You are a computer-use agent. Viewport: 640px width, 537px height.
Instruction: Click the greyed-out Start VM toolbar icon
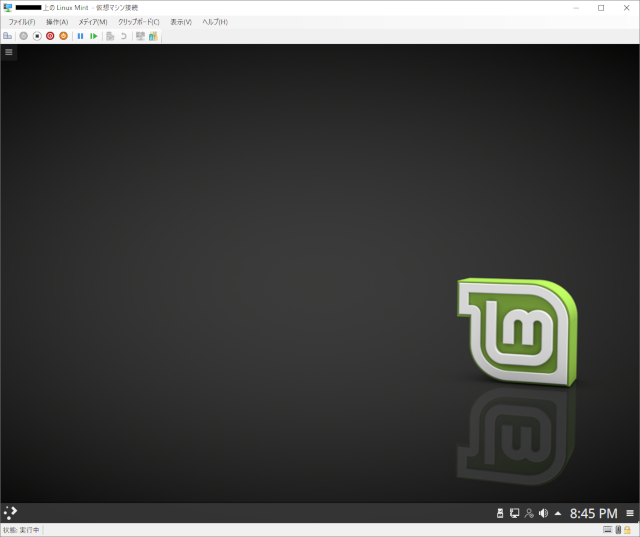[x=24, y=36]
